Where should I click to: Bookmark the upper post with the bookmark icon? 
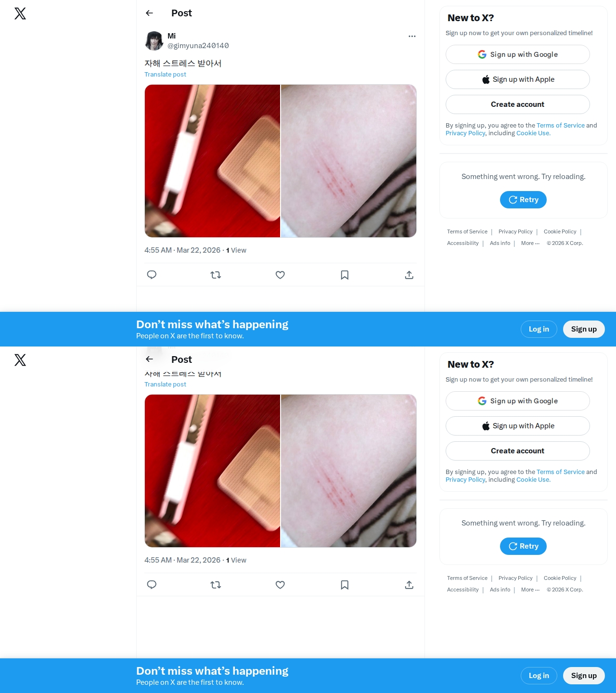(345, 275)
